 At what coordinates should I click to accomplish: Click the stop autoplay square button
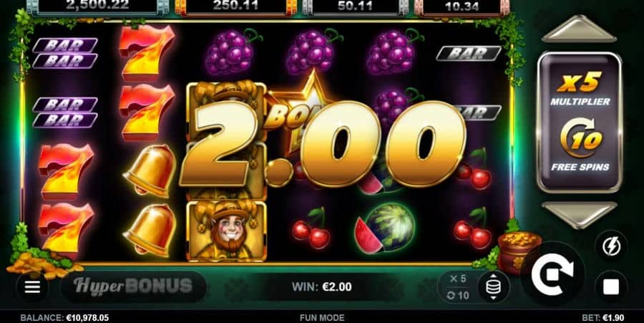[x=611, y=287]
